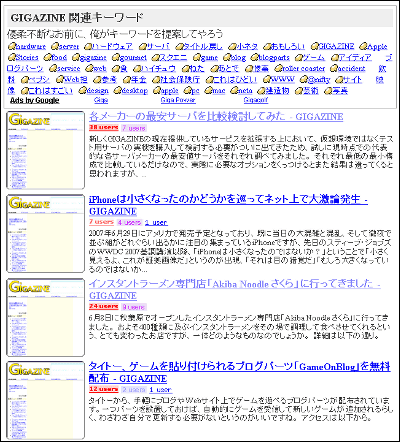Open the GameOnBlog blog parts article link

pyautogui.click(x=239, y=372)
